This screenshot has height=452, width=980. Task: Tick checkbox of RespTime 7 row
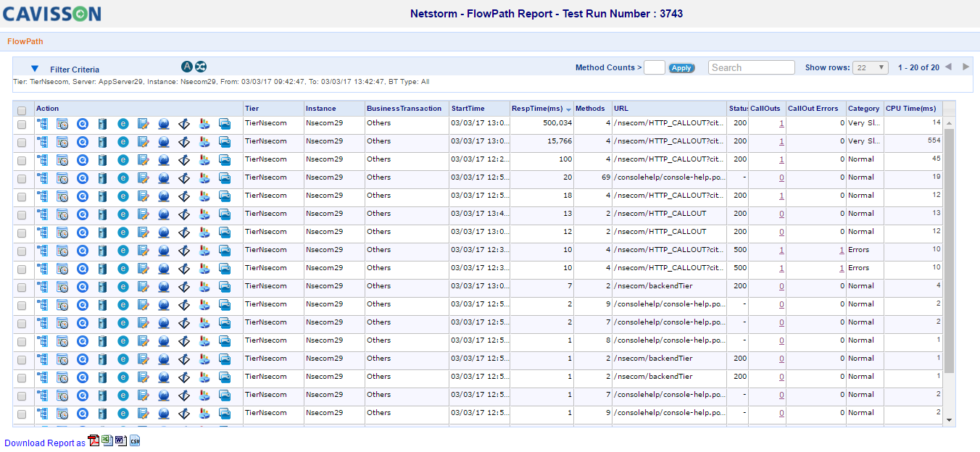click(x=22, y=288)
